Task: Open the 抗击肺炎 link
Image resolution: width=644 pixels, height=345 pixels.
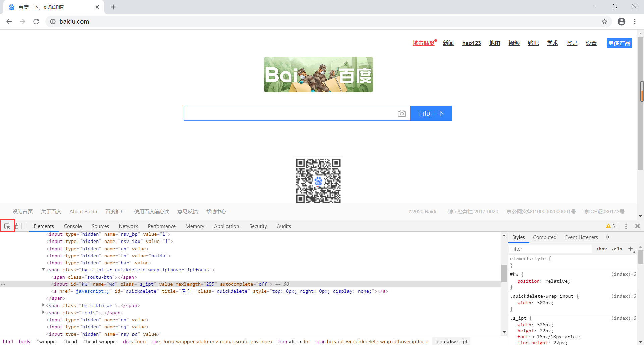Action: click(424, 43)
